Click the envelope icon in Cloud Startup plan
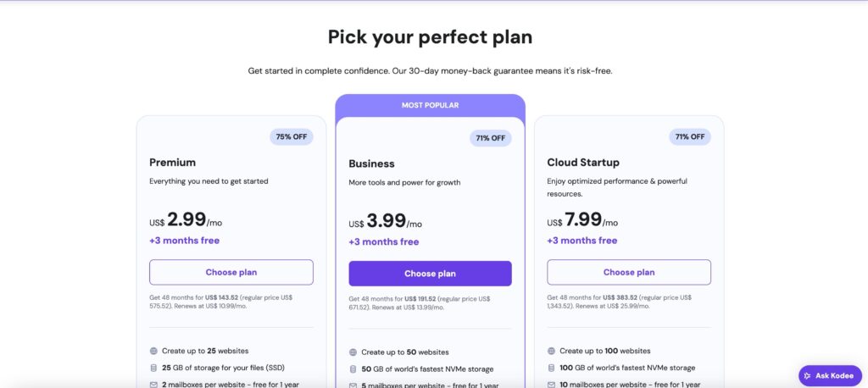 (x=551, y=384)
